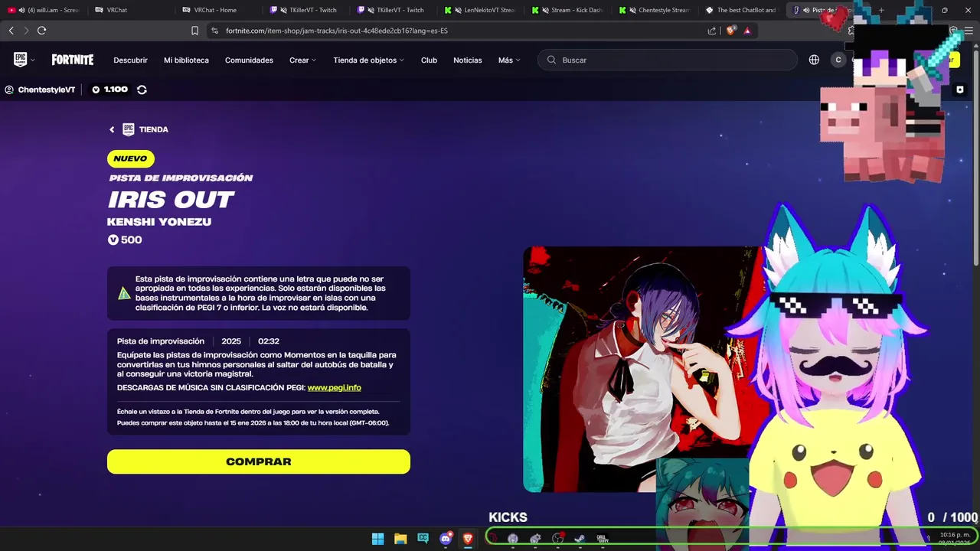
Task: Open Steam from taskbar
Action: click(580, 539)
